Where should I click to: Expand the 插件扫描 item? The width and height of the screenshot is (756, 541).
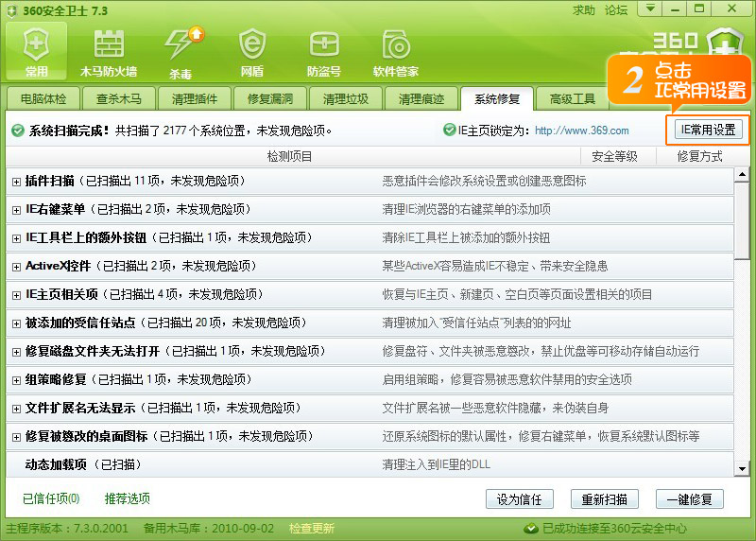[x=16, y=181]
